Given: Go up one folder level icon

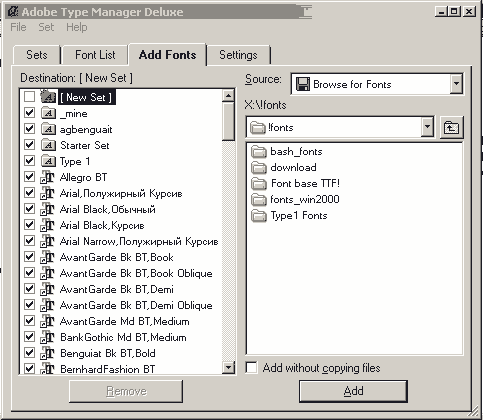Looking at the screenshot, I should 451,127.
